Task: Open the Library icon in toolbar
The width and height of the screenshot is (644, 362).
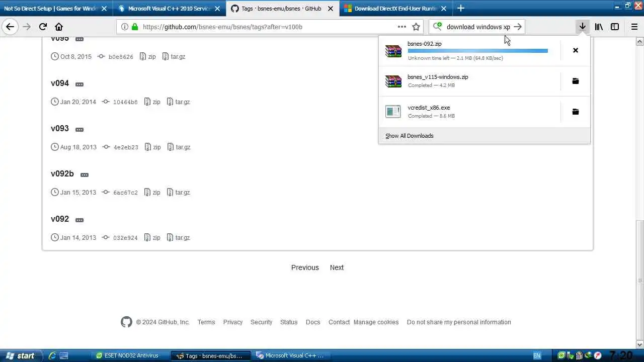Action: point(599,27)
